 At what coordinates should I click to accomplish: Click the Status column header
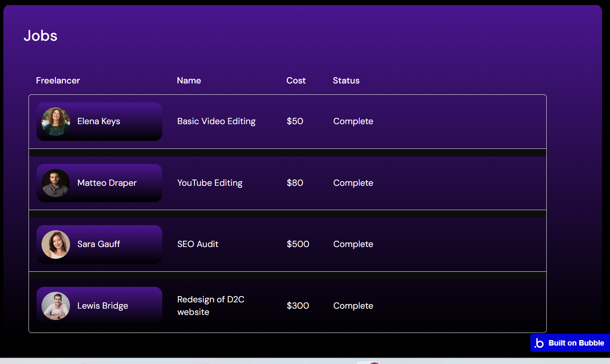pyautogui.click(x=346, y=81)
